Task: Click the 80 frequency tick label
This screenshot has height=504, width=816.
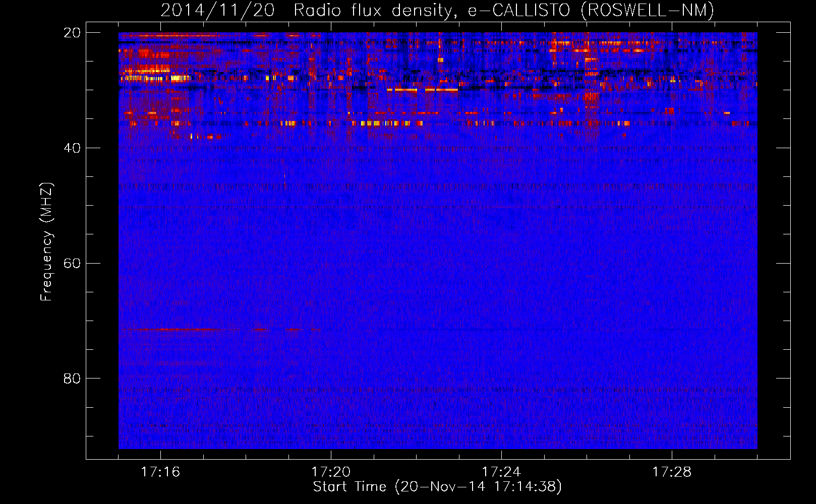Action: (x=72, y=378)
